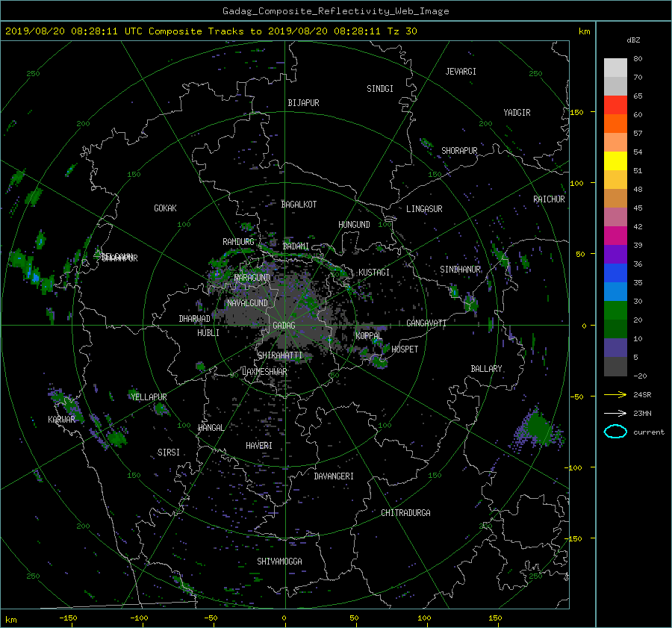Click the BIJAPUR city label
This screenshot has width=672, height=628.
tap(303, 103)
